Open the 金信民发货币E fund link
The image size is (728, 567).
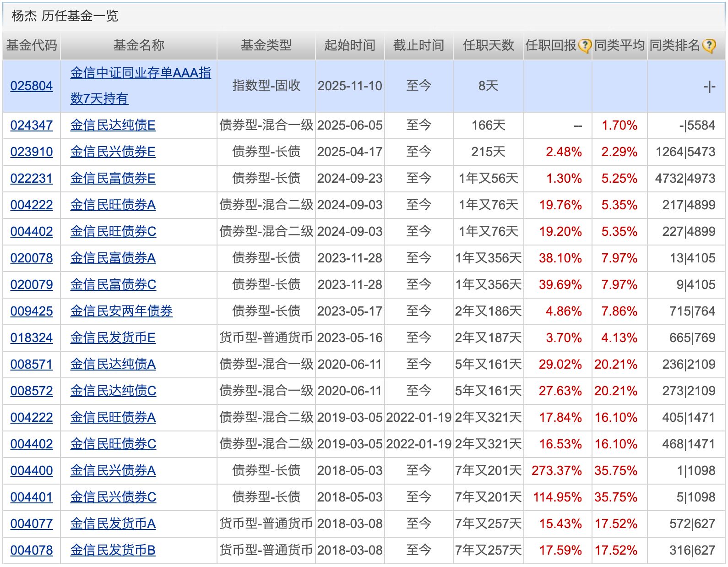(113, 338)
